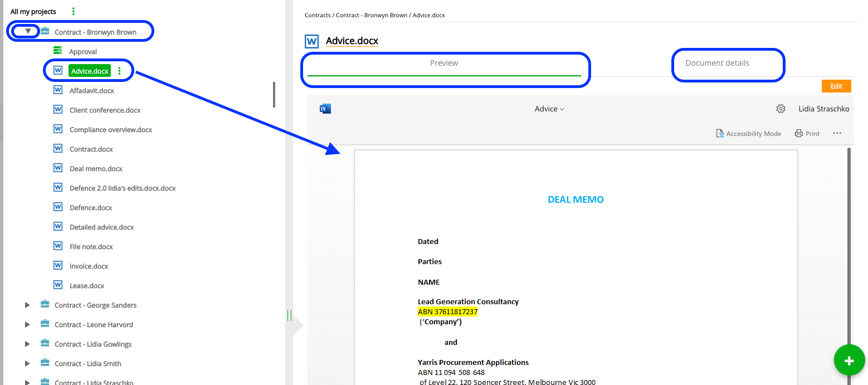This screenshot has height=385, width=868.
Task: Expand the Contract - Leone Harvord folder
Action: coord(27,324)
